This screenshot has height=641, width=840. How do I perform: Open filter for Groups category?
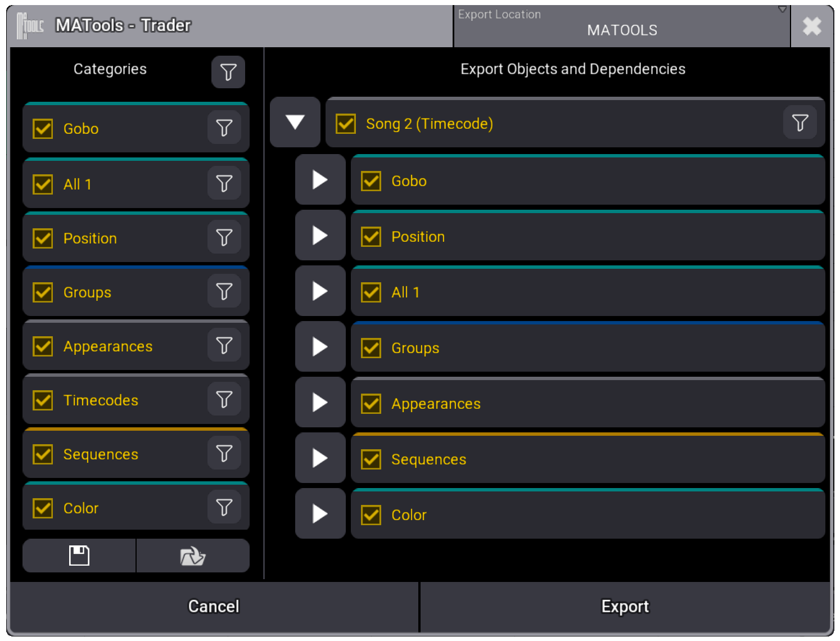[224, 291]
